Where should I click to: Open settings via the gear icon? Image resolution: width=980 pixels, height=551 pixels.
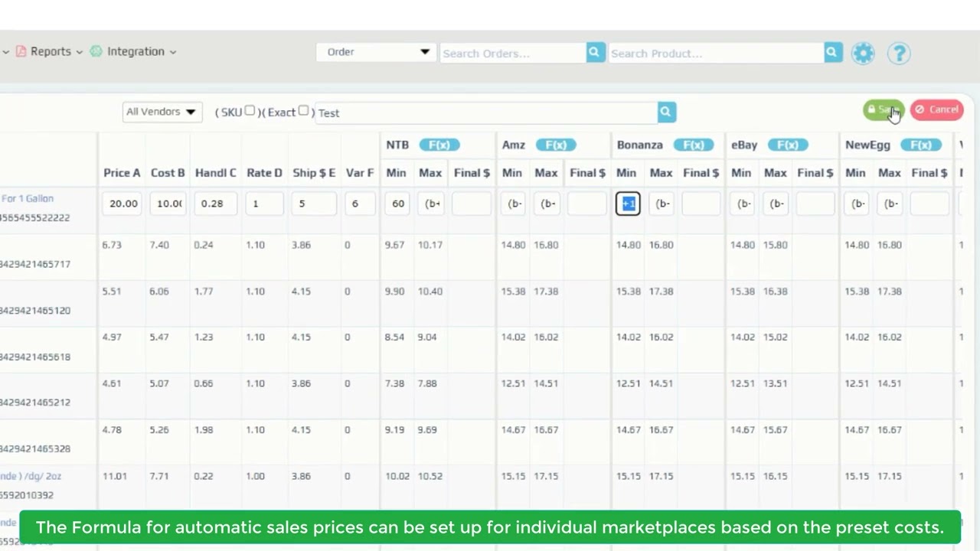(863, 53)
